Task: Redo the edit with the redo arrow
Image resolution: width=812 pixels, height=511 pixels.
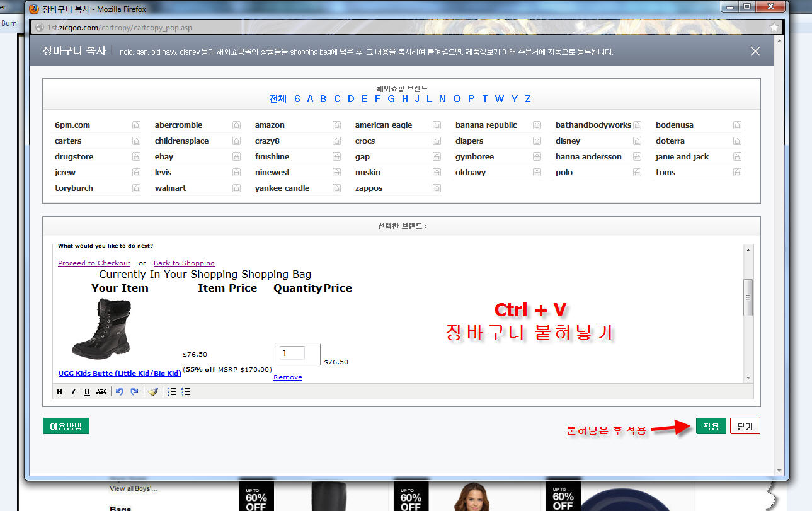Action: [x=134, y=392]
